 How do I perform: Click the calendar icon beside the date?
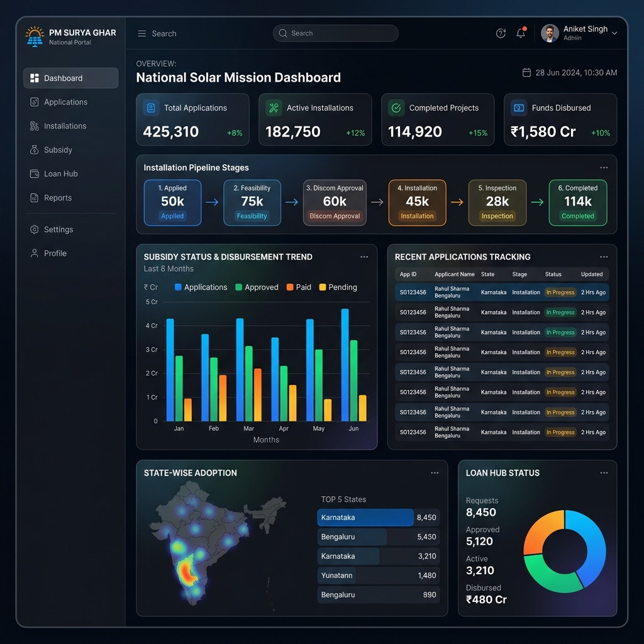[526, 73]
